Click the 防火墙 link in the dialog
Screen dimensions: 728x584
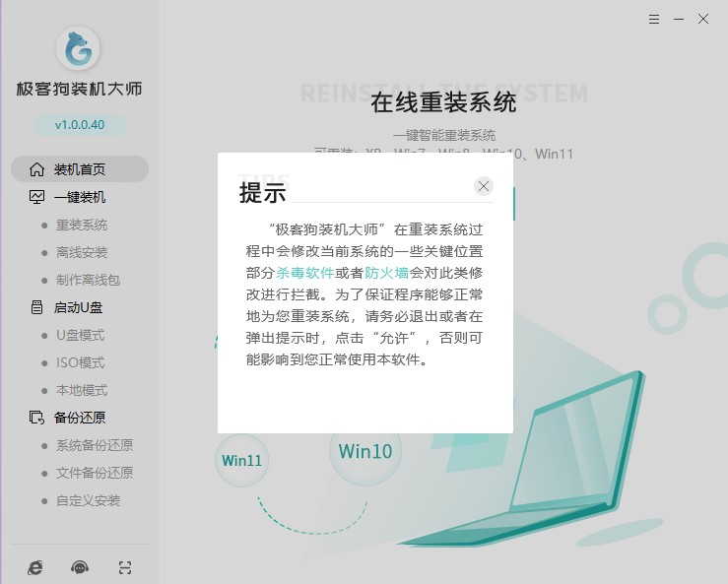point(386,273)
